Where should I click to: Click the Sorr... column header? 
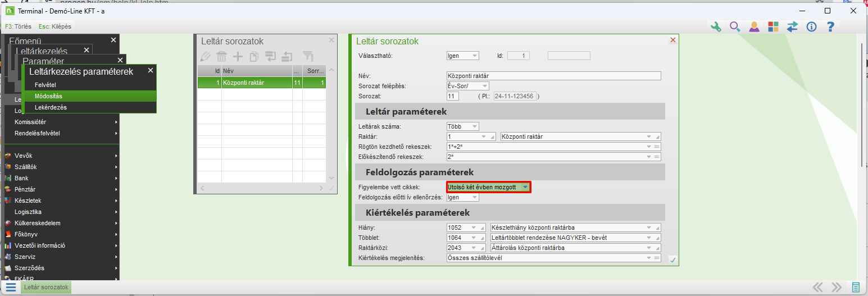coord(315,71)
